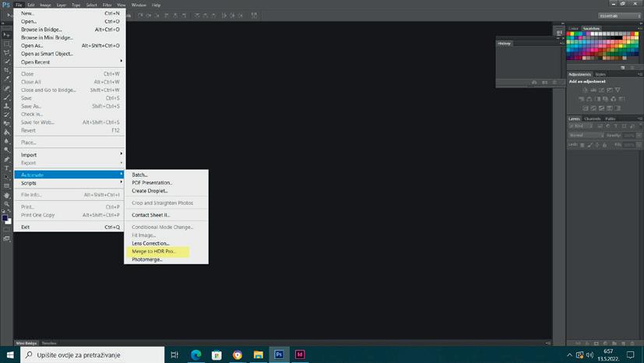The image size is (644, 363).
Task: Choose Batch from Automate submenu
Action: pos(167,175)
